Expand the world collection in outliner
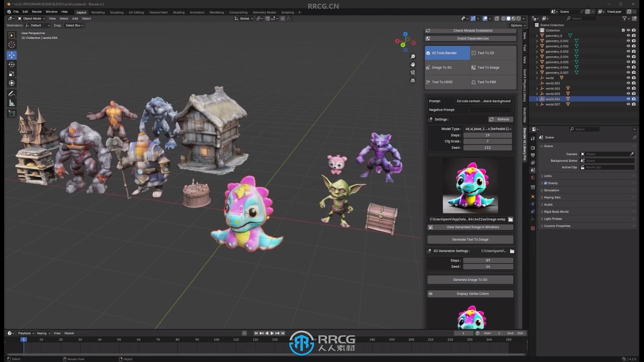The image size is (644, 362). click(x=537, y=78)
